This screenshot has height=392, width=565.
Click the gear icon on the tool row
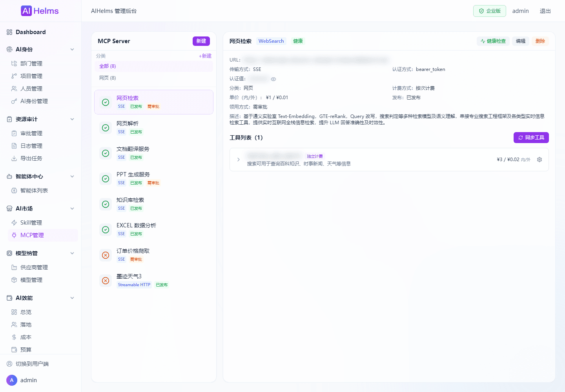539,160
